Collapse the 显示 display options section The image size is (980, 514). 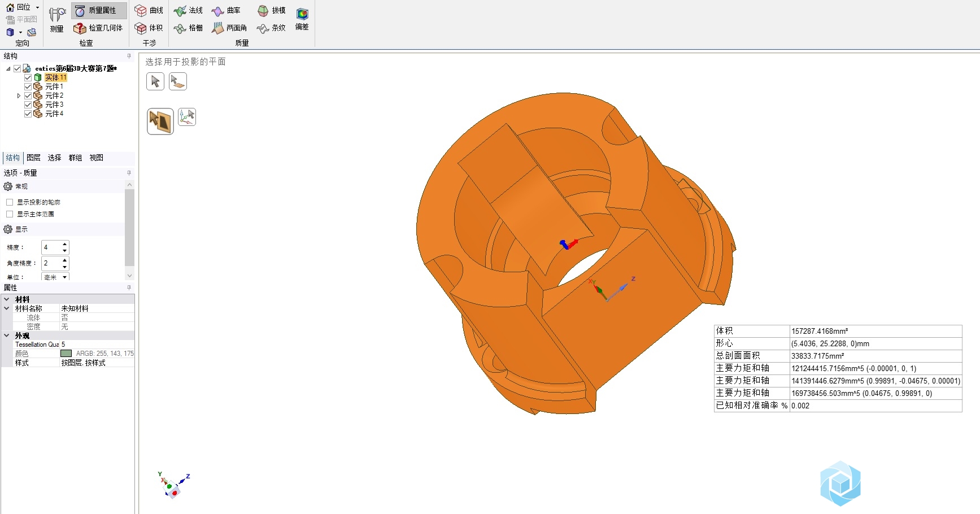(8, 229)
